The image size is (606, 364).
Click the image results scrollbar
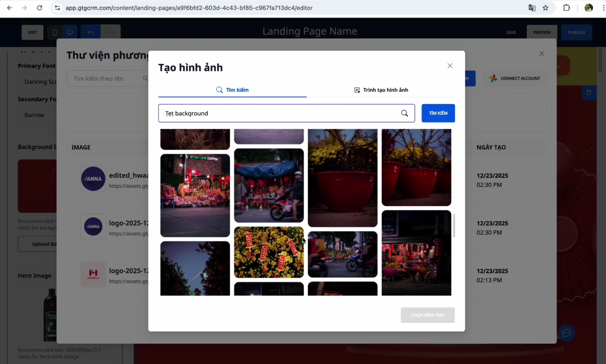coord(454,225)
